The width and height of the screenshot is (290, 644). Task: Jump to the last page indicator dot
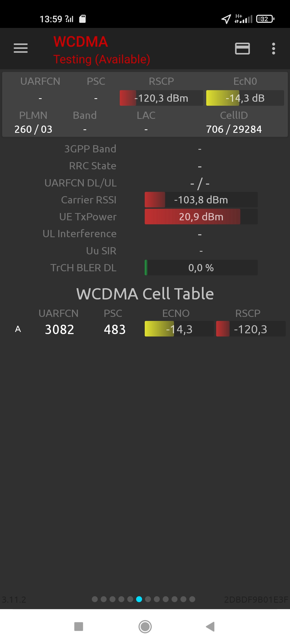(192, 599)
